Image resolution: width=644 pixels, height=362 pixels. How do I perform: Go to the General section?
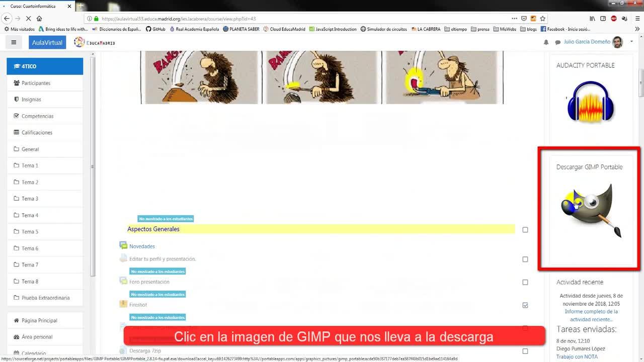click(45, 149)
